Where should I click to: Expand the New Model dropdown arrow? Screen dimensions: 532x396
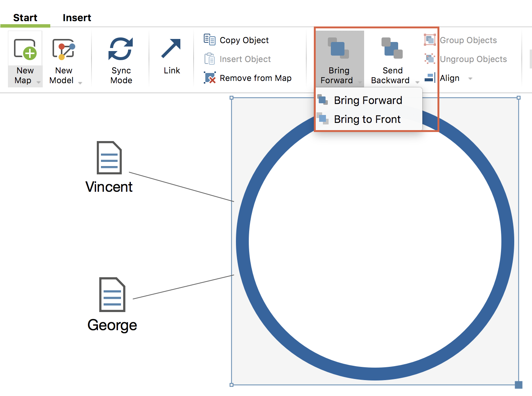point(80,82)
